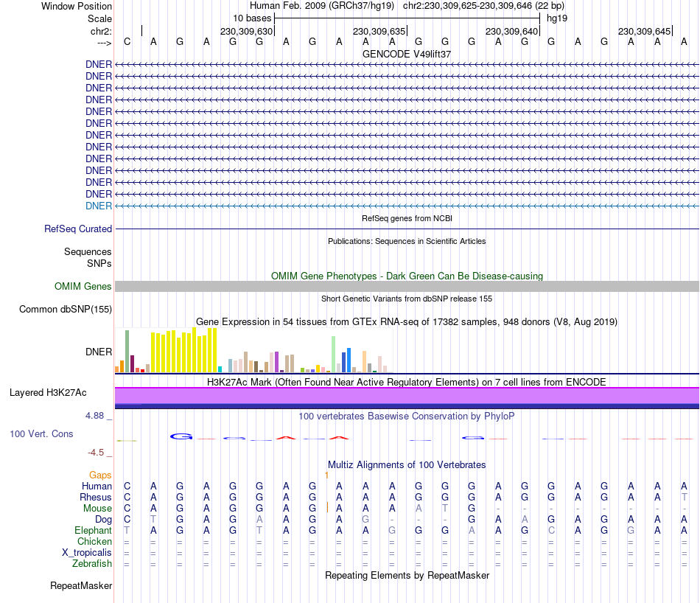This screenshot has width=700, height=603.
Task: Click the -4.5 PhyloP lower limit
Action: click(96, 453)
